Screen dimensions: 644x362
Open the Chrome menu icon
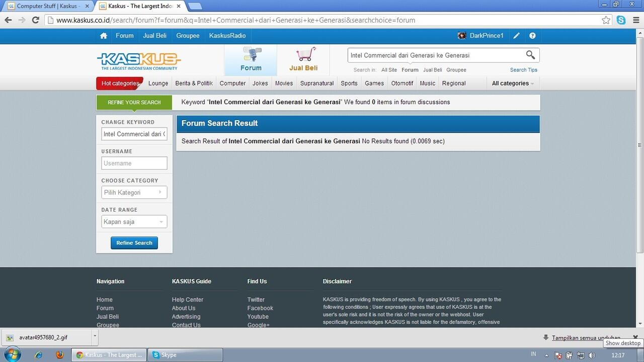[x=635, y=20]
